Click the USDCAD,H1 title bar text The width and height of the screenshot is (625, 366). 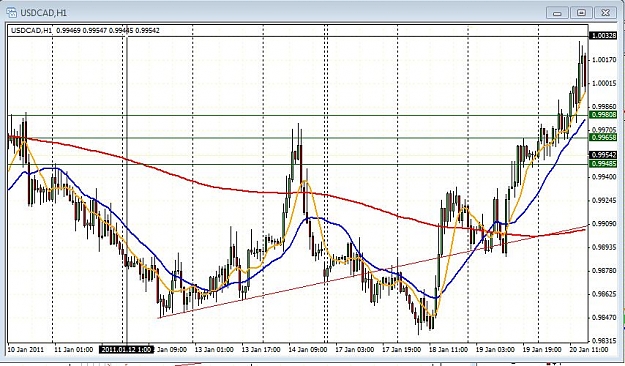click(x=43, y=13)
